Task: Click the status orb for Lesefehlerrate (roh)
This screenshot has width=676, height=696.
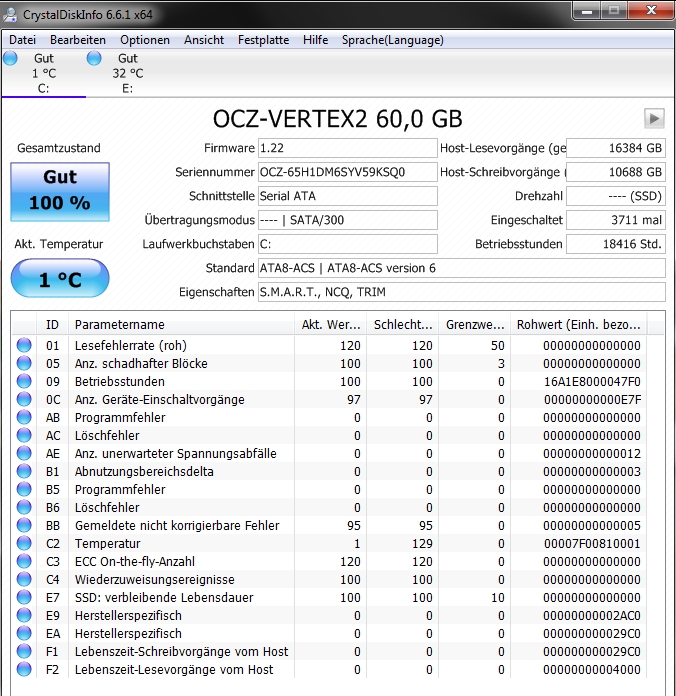Action: click(24, 345)
